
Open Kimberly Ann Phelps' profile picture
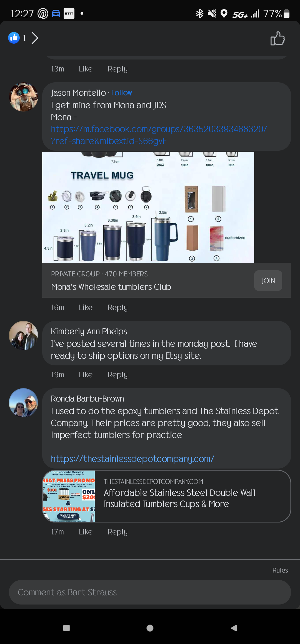pyautogui.click(x=24, y=336)
